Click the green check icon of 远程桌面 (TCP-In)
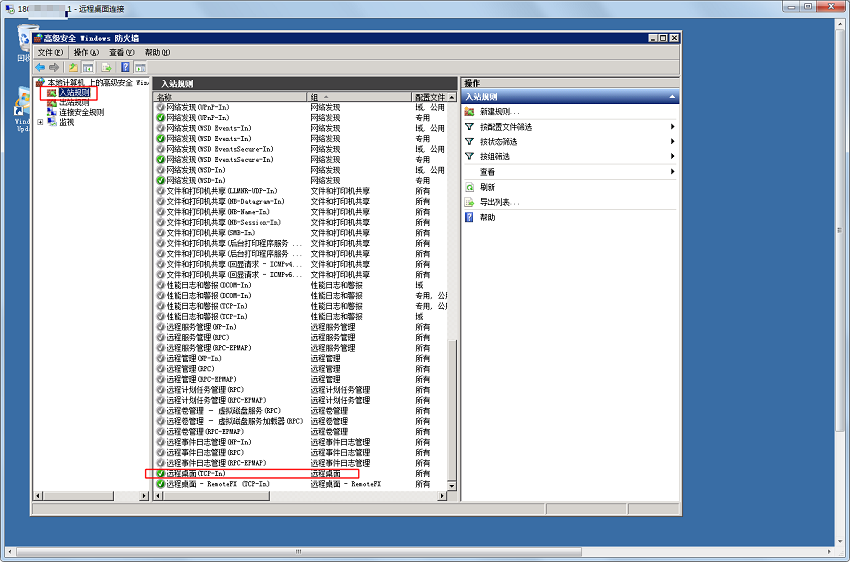 [x=160, y=474]
